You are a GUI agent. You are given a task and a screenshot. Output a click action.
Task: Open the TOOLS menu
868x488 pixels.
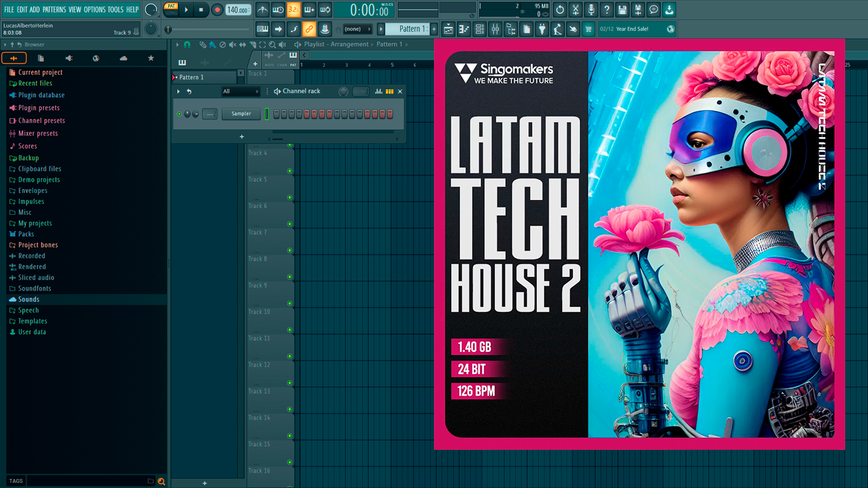(x=116, y=10)
